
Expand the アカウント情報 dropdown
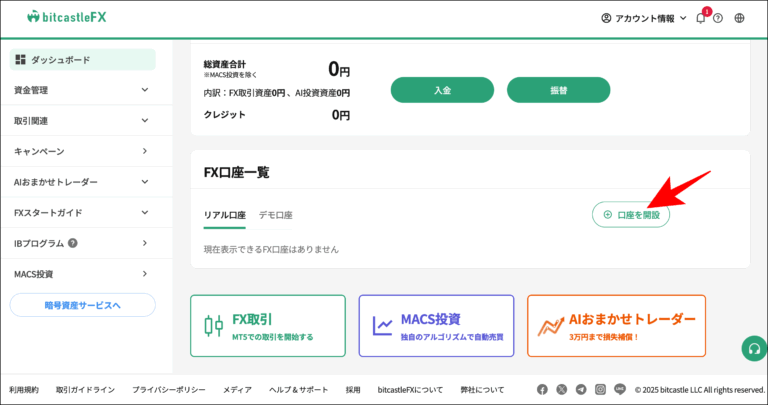[x=644, y=18]
